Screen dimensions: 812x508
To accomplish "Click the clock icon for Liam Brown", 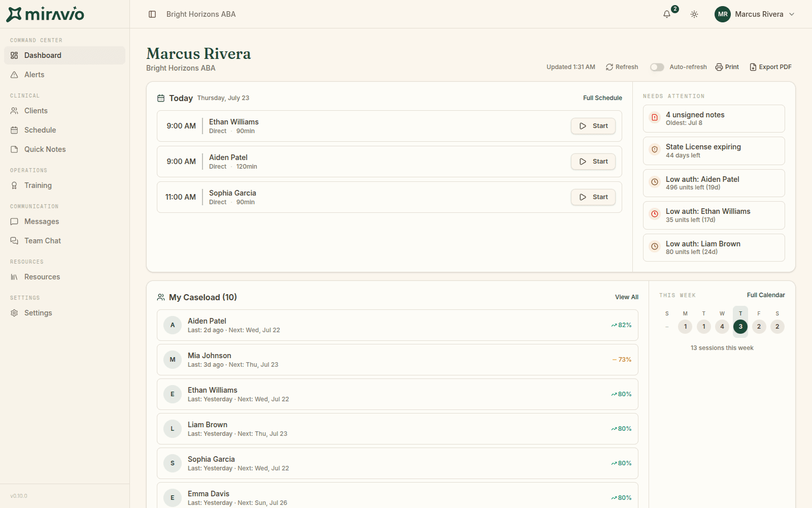I will (x=655, y=246).
